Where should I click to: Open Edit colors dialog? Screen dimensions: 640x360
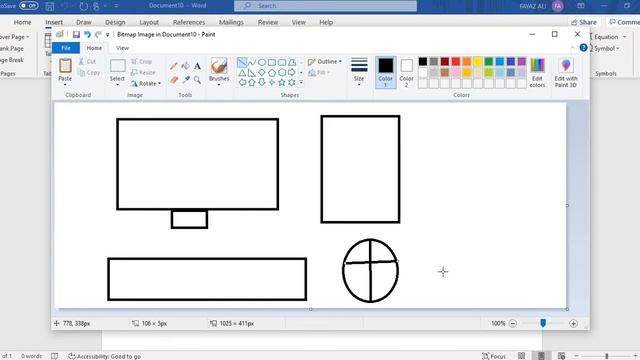tap(538, 73)
